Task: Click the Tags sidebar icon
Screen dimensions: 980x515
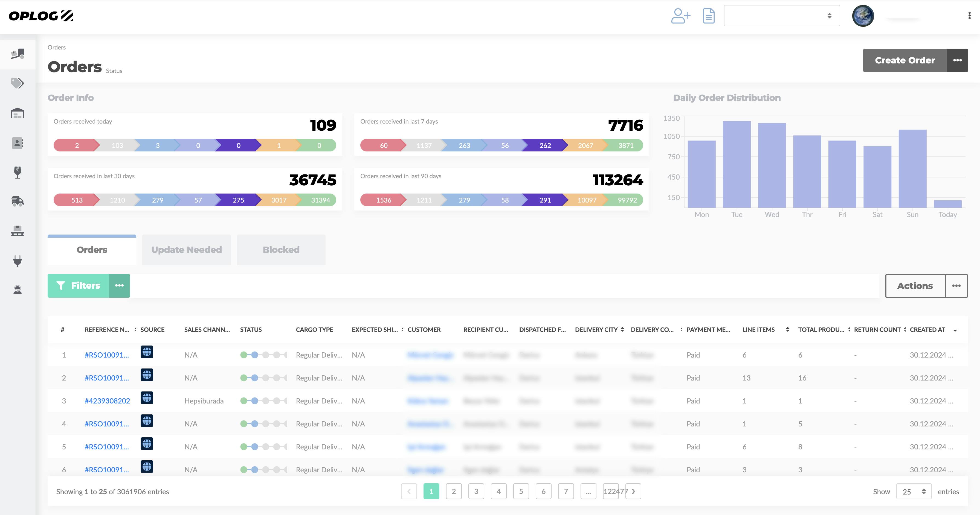Action: tap(18, 83)
